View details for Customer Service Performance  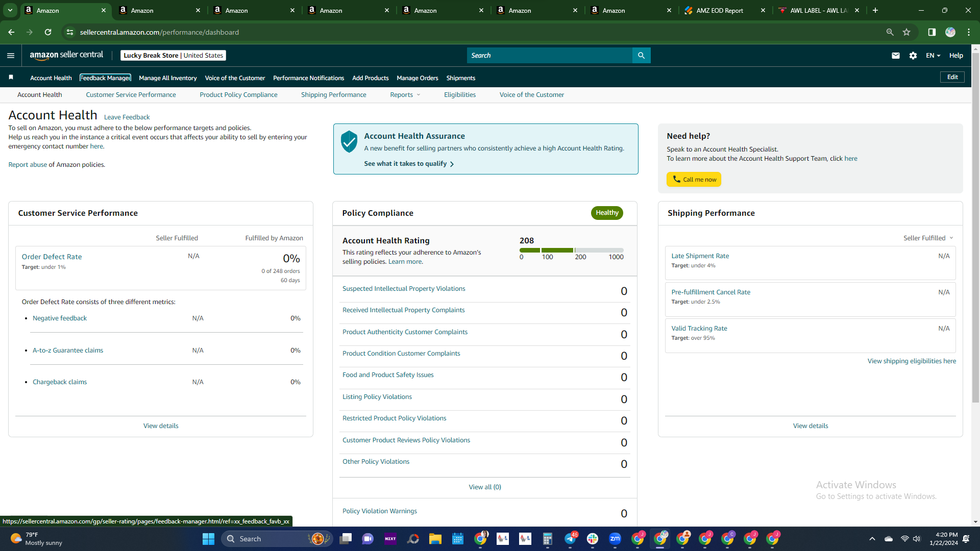tap(161, 426)
